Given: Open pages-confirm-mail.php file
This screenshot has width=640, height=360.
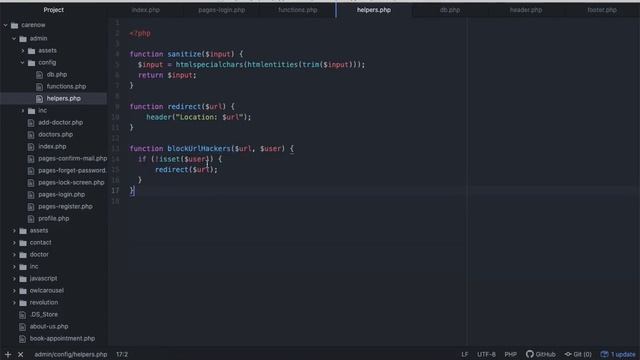Looking at the screenshot, I should pos(72,158).
